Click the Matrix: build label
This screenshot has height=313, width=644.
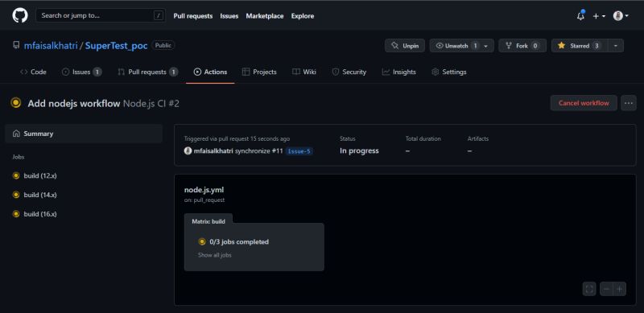[208, 221]
